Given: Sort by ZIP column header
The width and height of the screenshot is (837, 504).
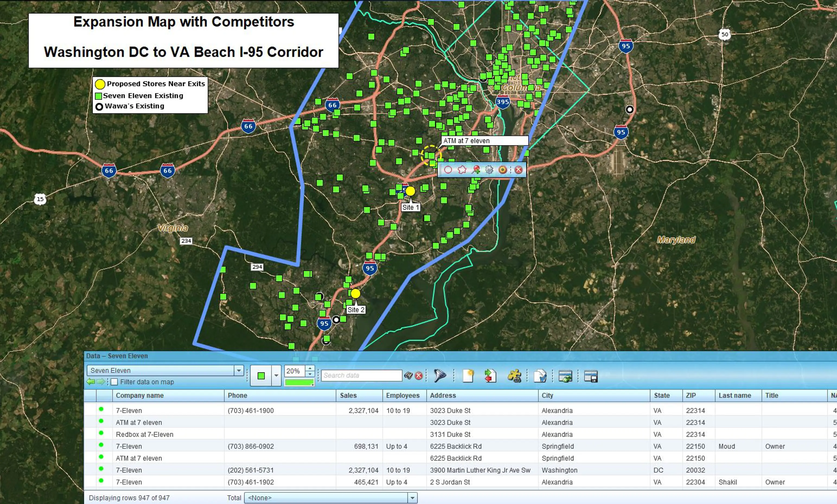Looking at the screenshot, I should click(699, 395).
